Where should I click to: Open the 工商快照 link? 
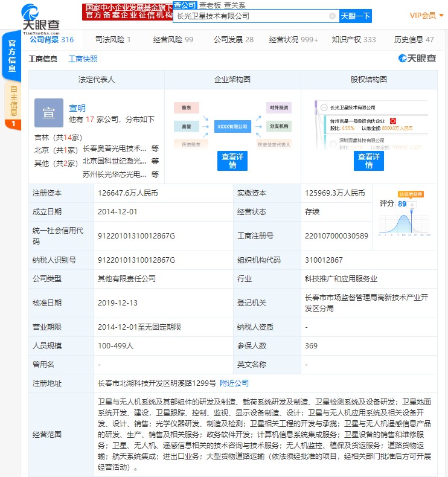coord(83,59)
